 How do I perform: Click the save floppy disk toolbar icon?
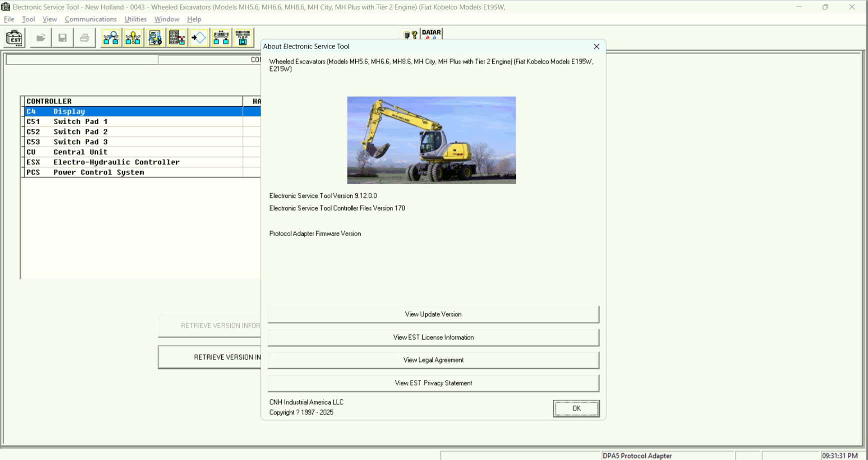pyautogui.click(x=63, y=38)
